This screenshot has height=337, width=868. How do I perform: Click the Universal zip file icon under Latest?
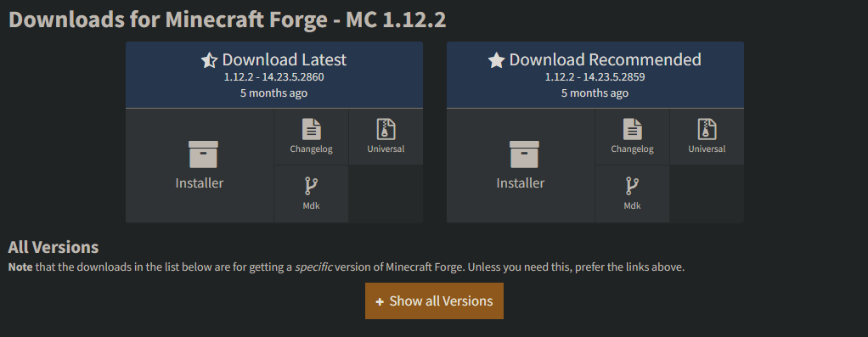[x=386, y=129]
